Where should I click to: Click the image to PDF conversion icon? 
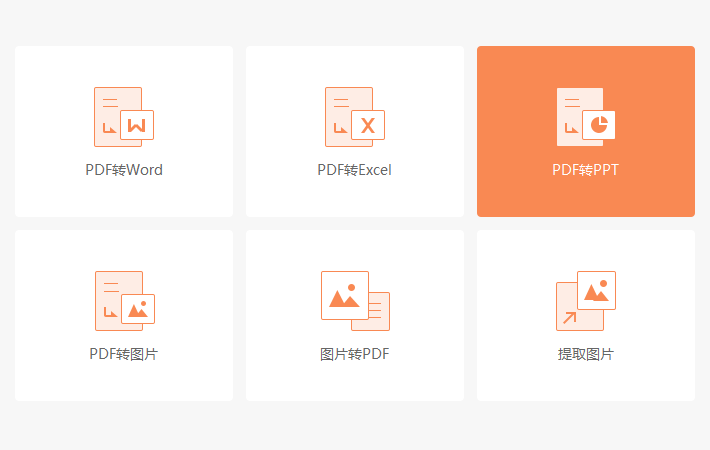(355, 301)
